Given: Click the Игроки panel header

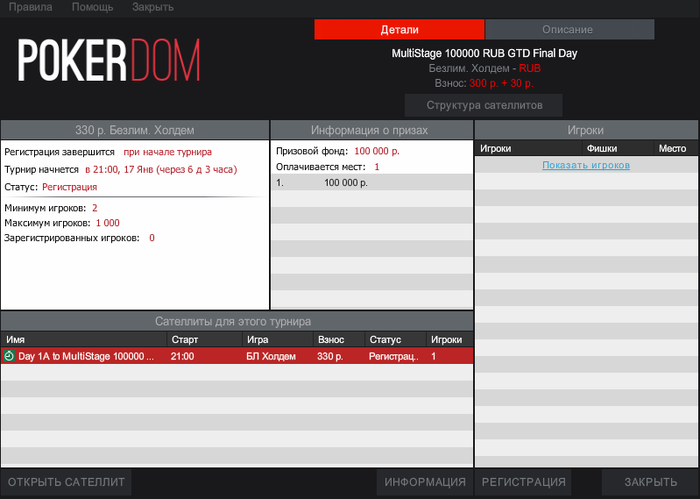Looking at the screenshot, I should pyautogui.click(x=586, y=130).
